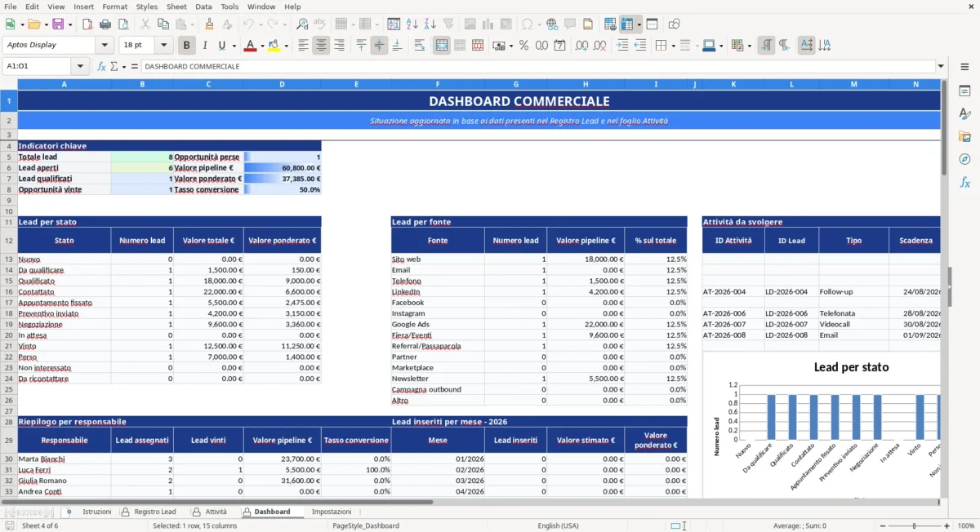Toggle Underline formatting

[x=221, y=46]
